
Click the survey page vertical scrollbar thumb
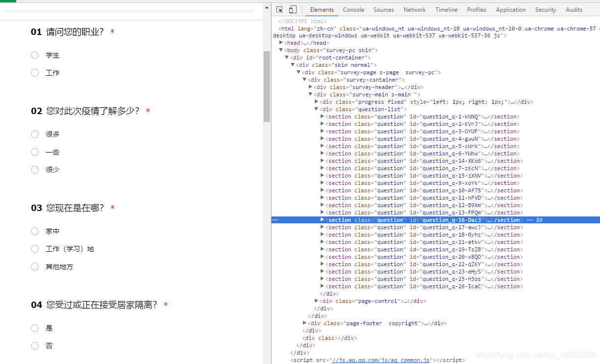[267, 86]
